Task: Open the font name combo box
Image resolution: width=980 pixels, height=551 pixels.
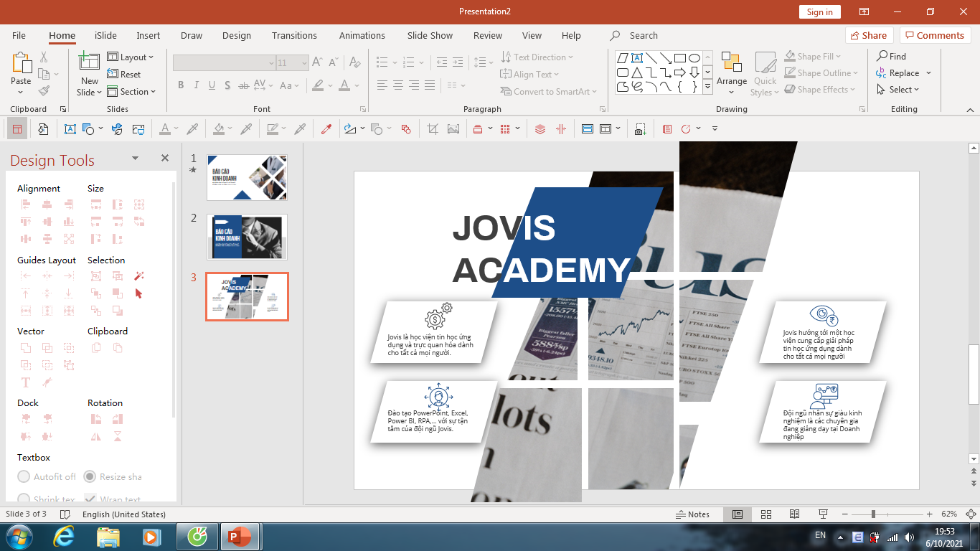Action: pyautogui.click(x=225, y=63)
